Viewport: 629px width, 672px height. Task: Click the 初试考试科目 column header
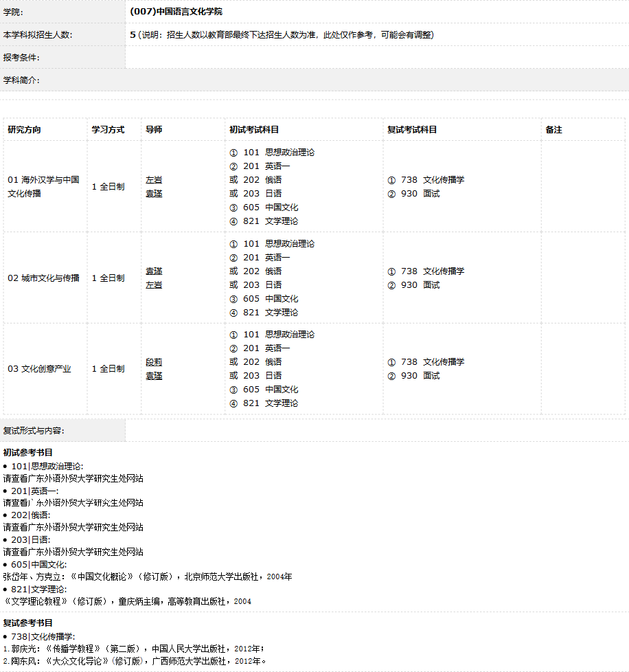coord(254,130)
